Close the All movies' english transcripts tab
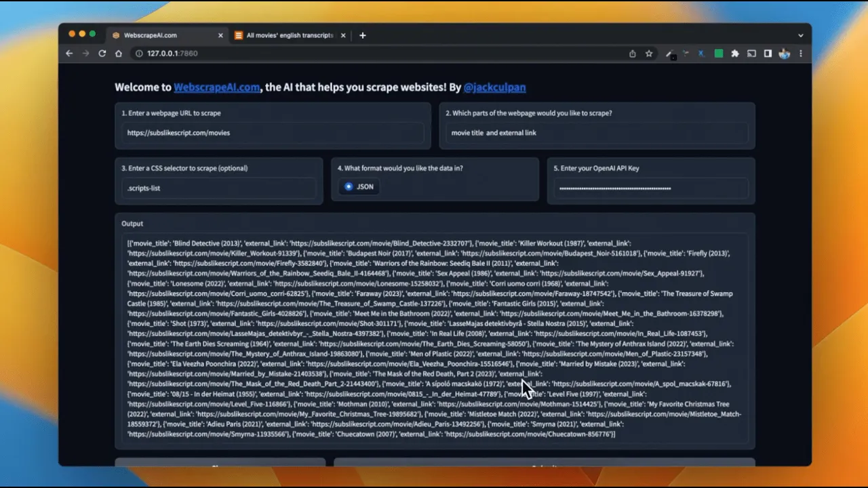The width and height of the screenshot is (868, 488). pyautogui.click(x=343, y=35)
